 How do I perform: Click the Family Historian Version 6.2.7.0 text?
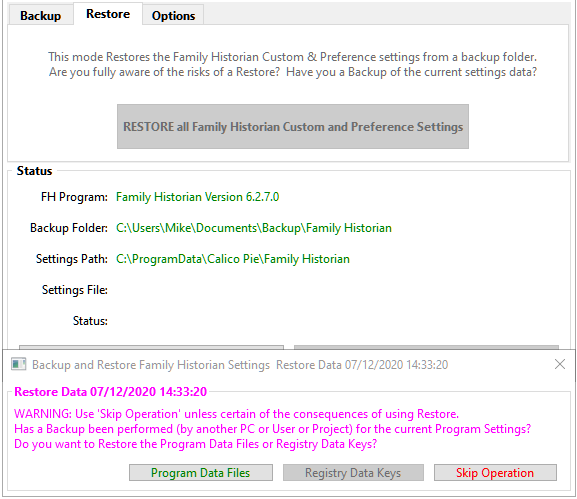[198, 197]
